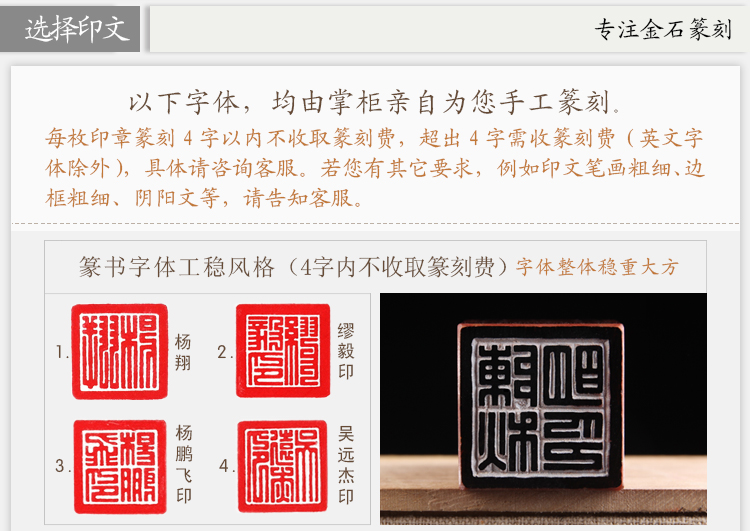Click the 缪毅印 label beside seal 2
Image resolution: width=750 pixels, height=531 pixels.
pos(346,351)
